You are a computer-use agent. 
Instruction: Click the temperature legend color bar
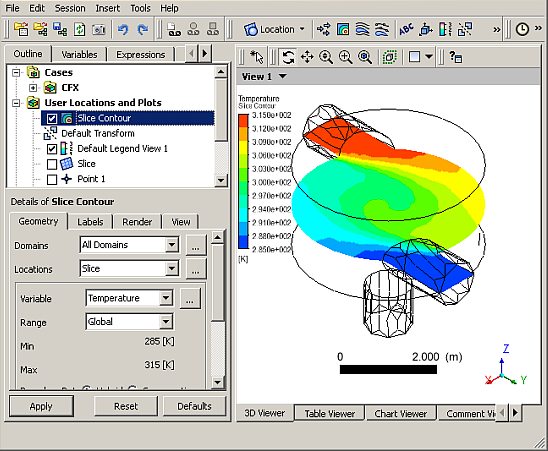click(x=243, y=181)
